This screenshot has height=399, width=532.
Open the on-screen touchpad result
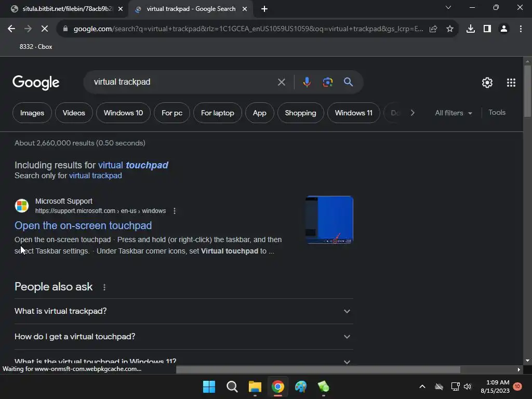(83, 225)
